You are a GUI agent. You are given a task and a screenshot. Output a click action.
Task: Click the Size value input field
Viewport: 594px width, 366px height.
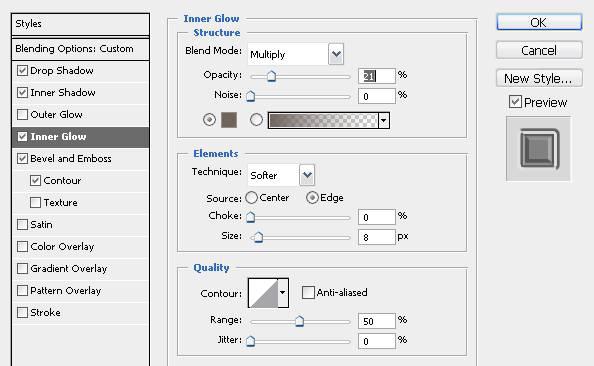click(377, 237)
